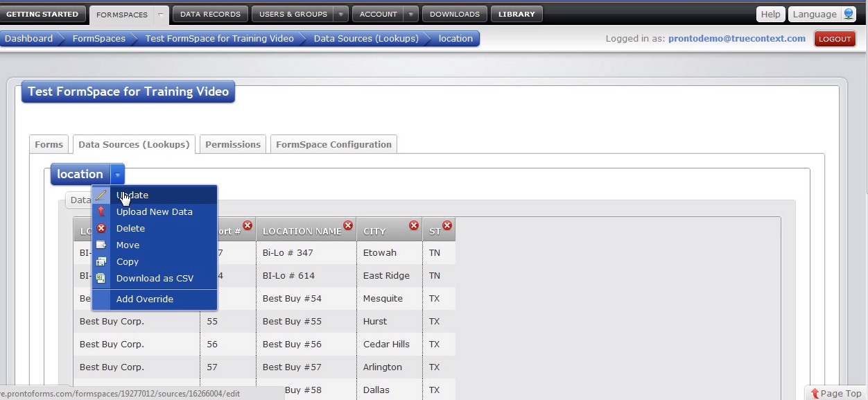Open the prontodemo@truecontext.com account link
The width and height of the screenshot is (868, 400).
coord(736,39)
